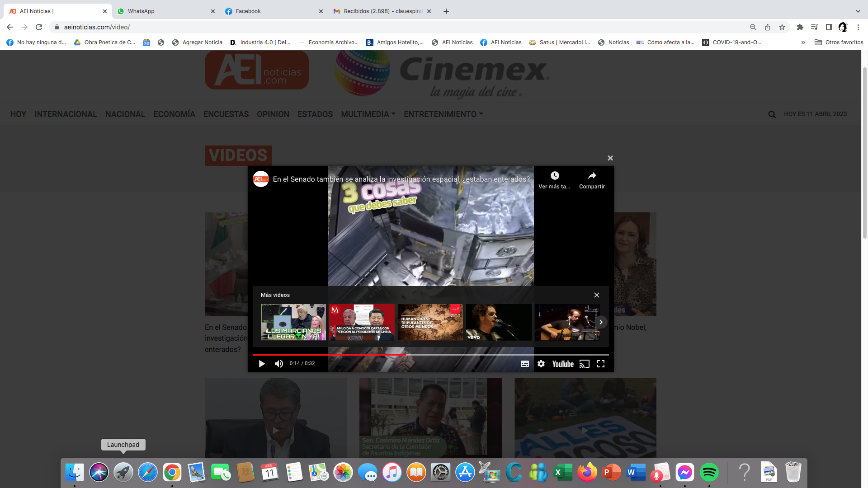This screenshot has height=488, width=868.
Task: Go to NACIONAL section
Action: [125, 114]
